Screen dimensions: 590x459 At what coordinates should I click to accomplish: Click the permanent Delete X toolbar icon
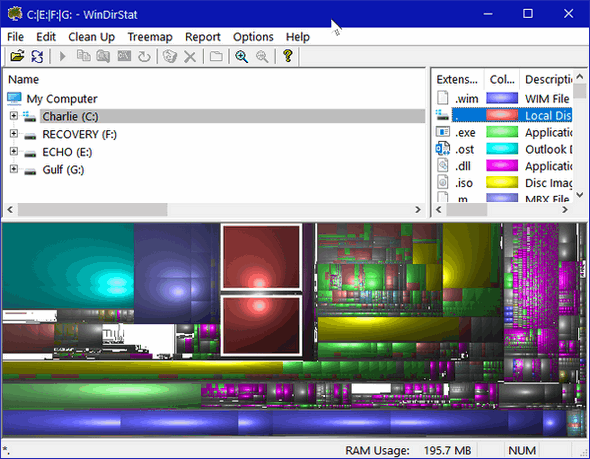coord(190,57)
